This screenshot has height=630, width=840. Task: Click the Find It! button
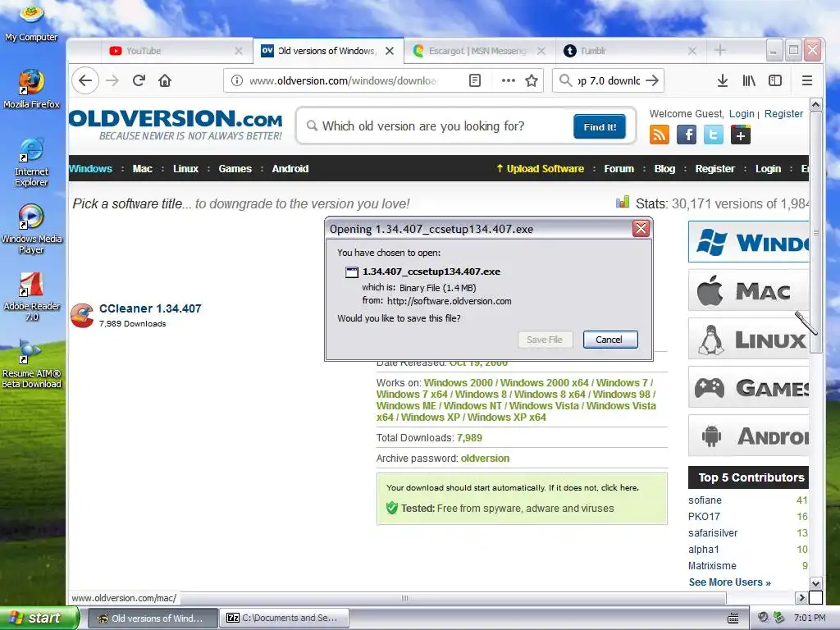click(600, 127)
